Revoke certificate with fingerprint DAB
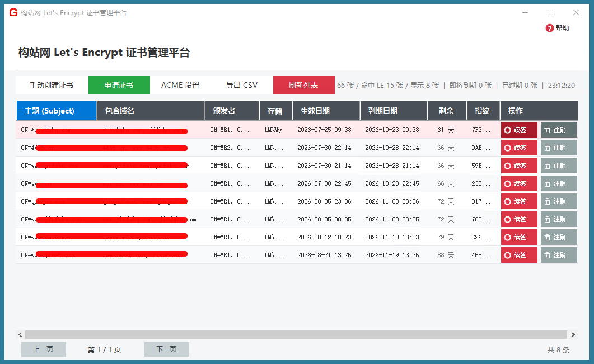Viewport: 594px width, 364px height. [559, 148]
